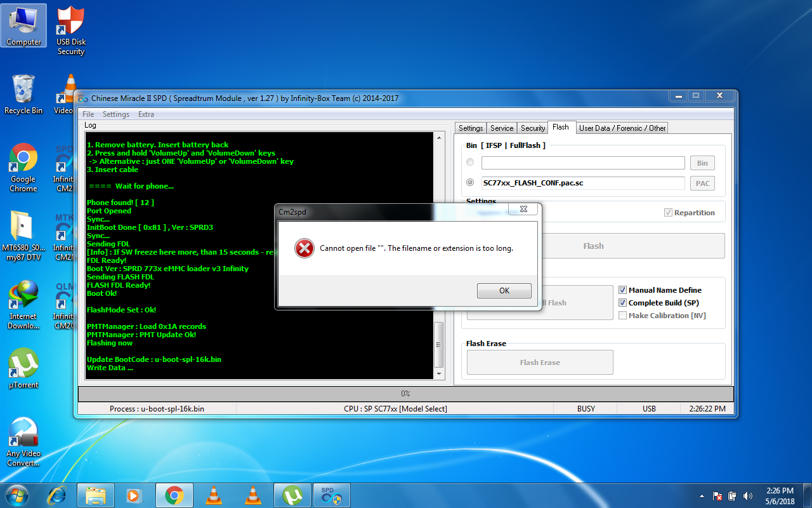The image size is (812, 508).
Task: Open the Video VLC shortcut on desktop
Action: (63, 95)
